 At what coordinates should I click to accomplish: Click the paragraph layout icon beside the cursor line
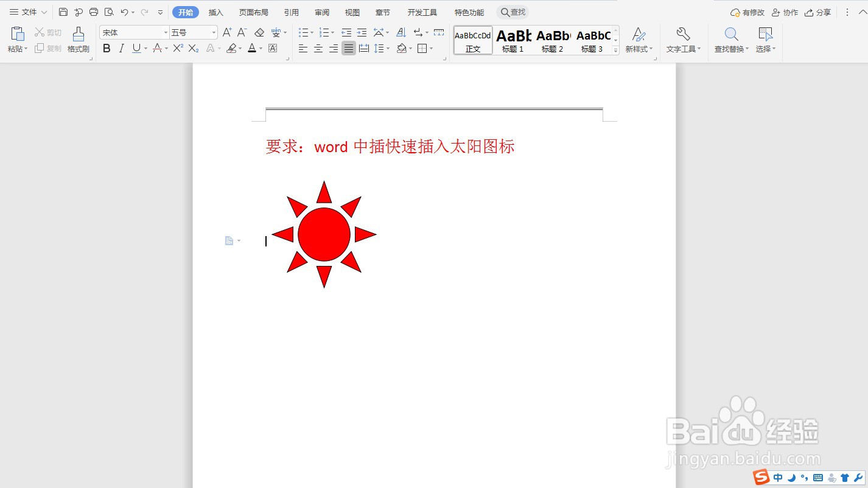point(229,241)
